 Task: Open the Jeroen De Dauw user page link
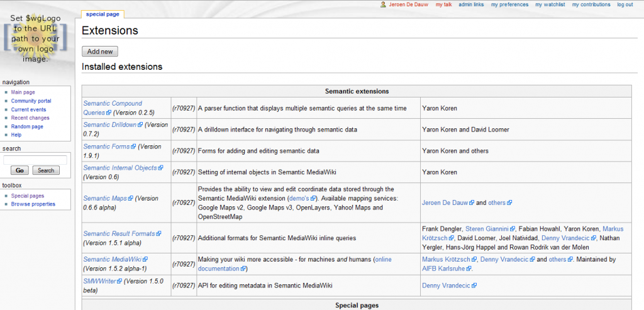408,4
